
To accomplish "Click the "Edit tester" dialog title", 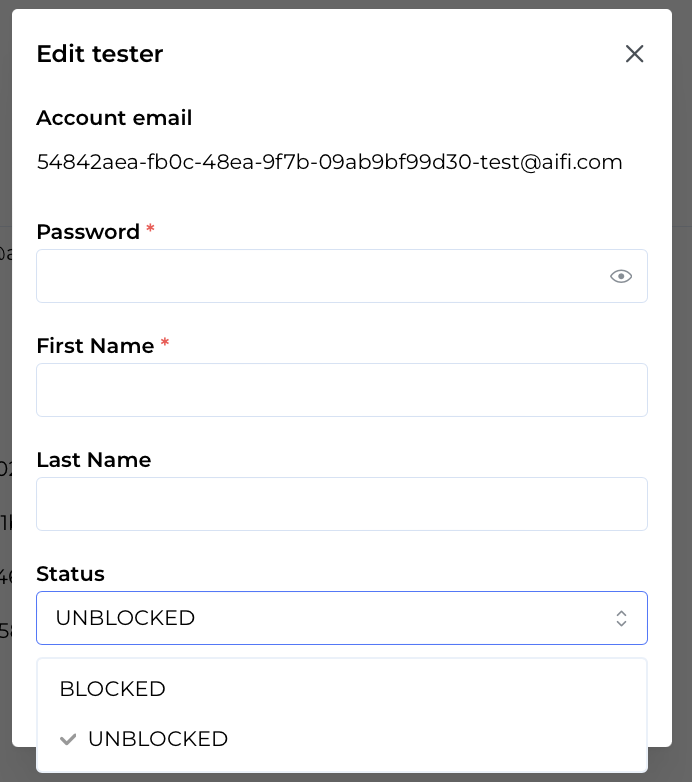I will point(100,54).
